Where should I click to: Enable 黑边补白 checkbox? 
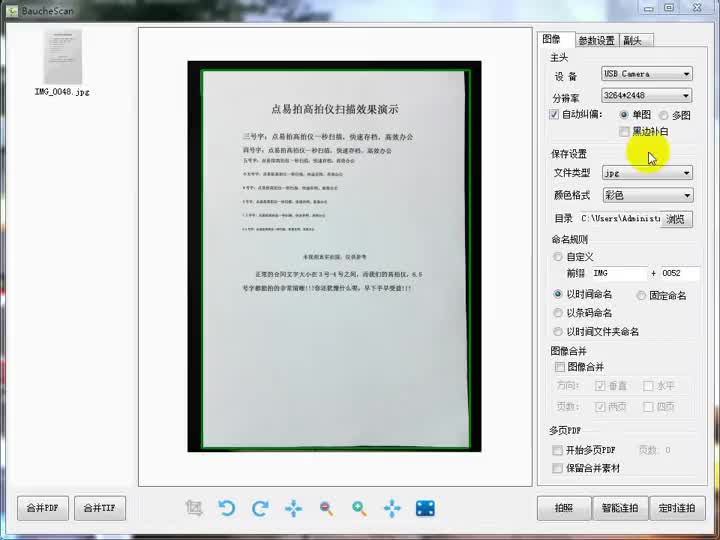click(x=624, y=132)
